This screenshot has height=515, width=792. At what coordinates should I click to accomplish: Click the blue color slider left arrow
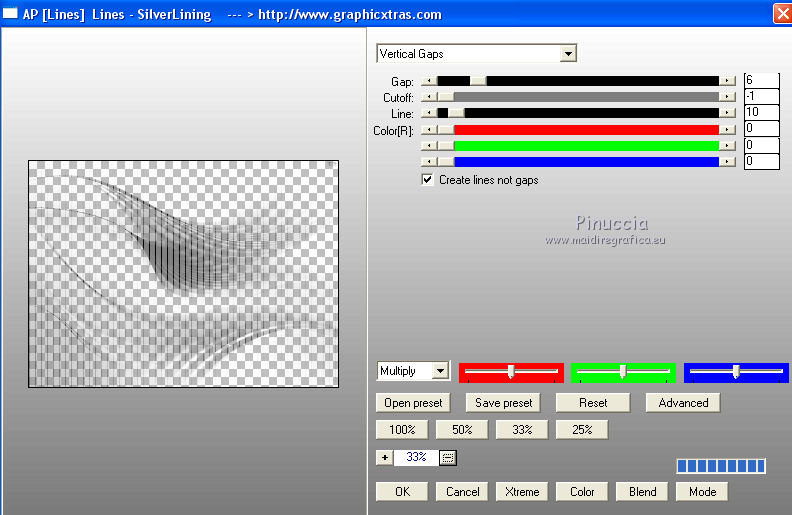pos(429,162)
